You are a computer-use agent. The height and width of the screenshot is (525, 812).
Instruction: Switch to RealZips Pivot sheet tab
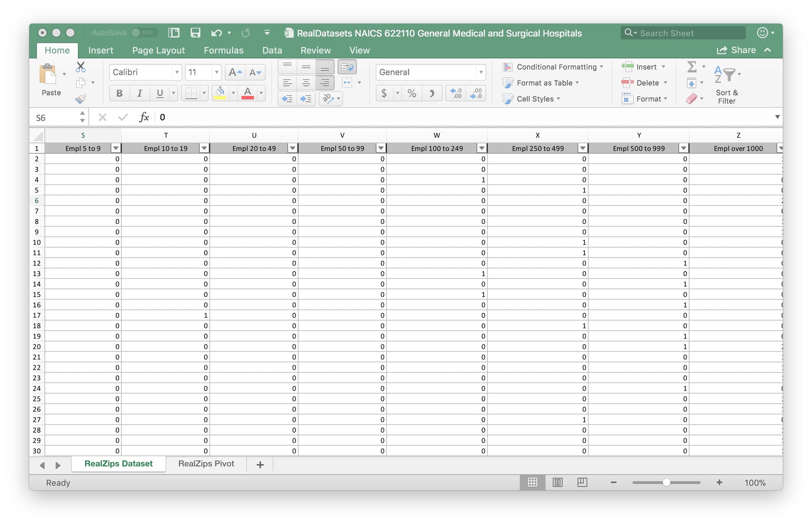pos(206,464)
